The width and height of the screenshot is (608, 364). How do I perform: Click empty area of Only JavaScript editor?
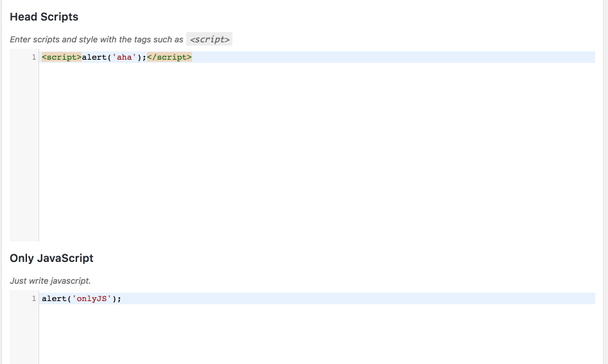(317, 334)
